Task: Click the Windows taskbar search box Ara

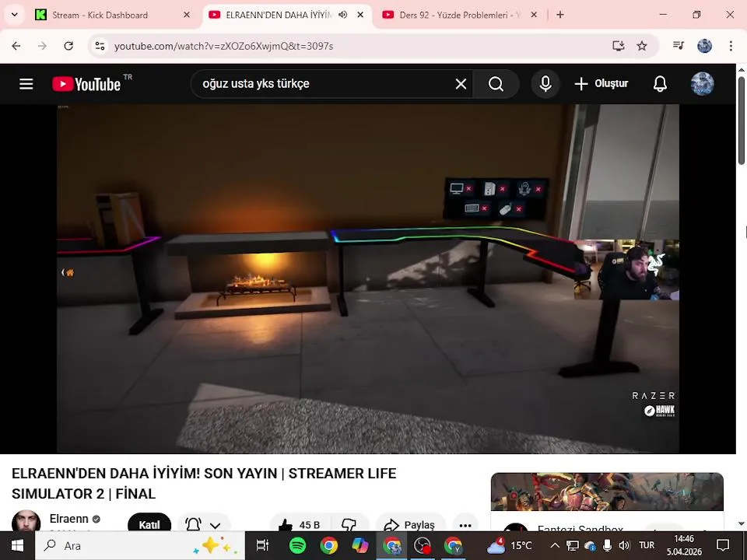Action: point(140,546)
